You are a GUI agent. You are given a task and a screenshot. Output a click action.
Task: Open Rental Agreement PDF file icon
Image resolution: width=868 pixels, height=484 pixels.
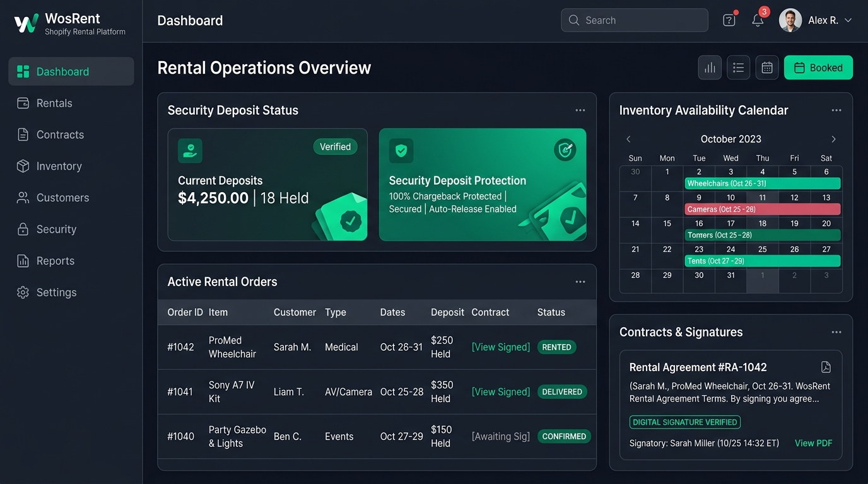coord(826,367)
